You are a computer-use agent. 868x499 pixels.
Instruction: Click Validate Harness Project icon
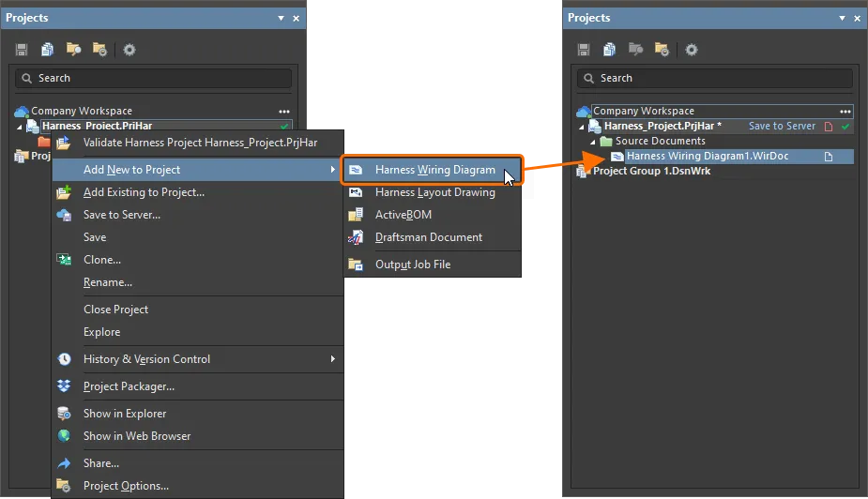tap(64, 143)
